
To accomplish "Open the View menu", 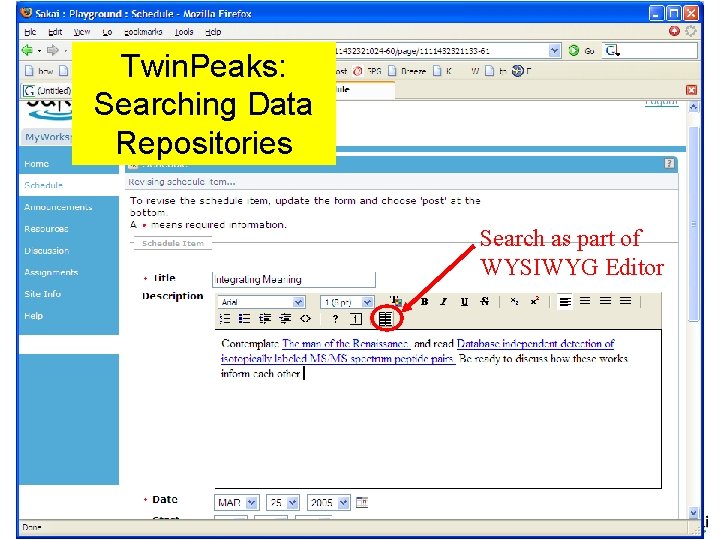I will (x=82, y=32).
